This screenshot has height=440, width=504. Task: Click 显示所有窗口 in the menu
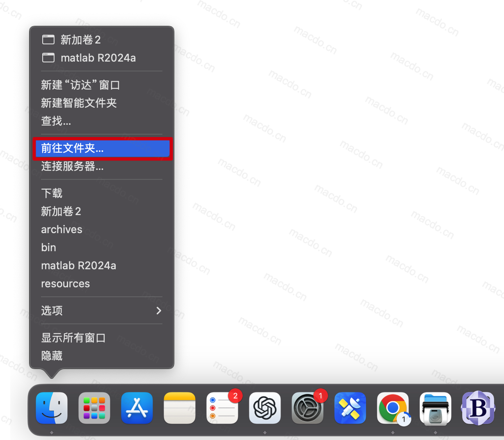coord(73,338)
